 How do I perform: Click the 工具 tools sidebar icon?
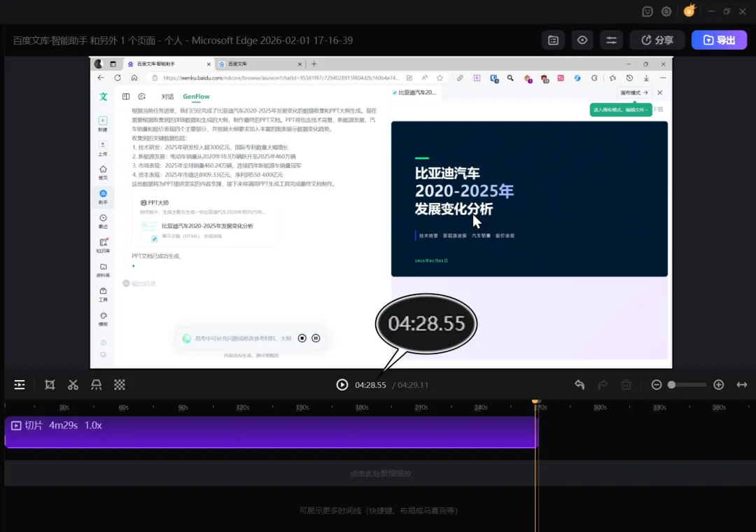tap(103, 294)
